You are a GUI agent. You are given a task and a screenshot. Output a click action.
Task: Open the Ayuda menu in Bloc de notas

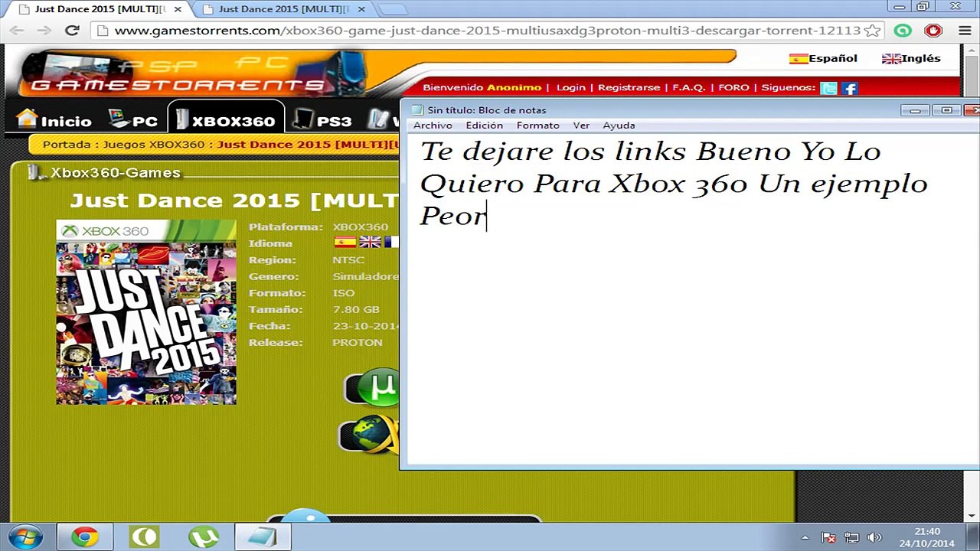point(619,126)
